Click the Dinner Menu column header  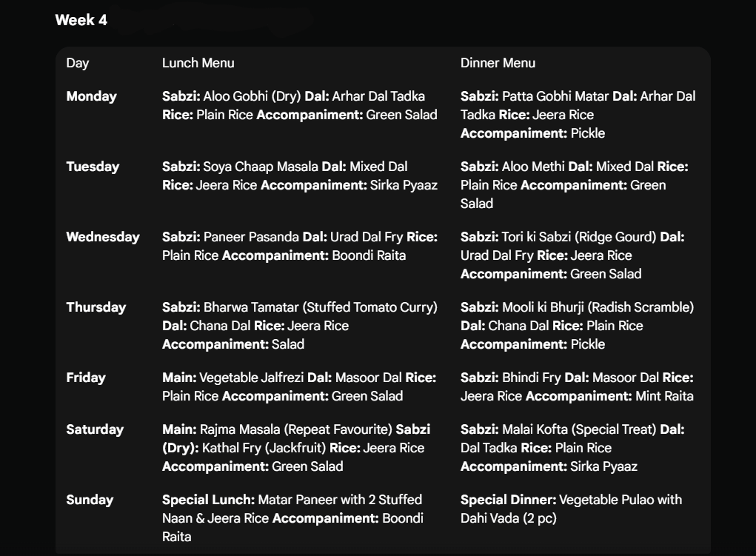[x=498, y=63]
